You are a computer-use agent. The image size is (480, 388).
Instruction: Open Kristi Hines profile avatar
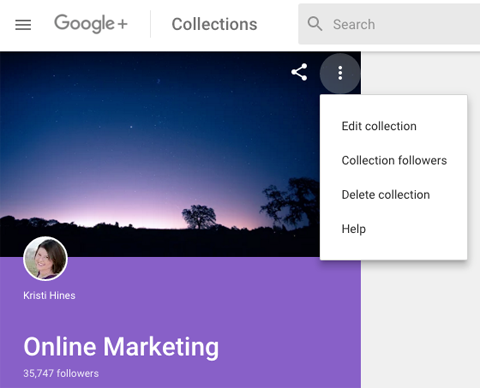tap(45, 258)
